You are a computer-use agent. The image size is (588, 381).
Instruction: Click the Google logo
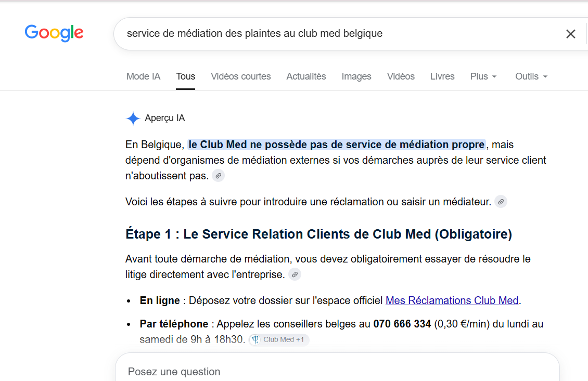click(x=54, y=33)
